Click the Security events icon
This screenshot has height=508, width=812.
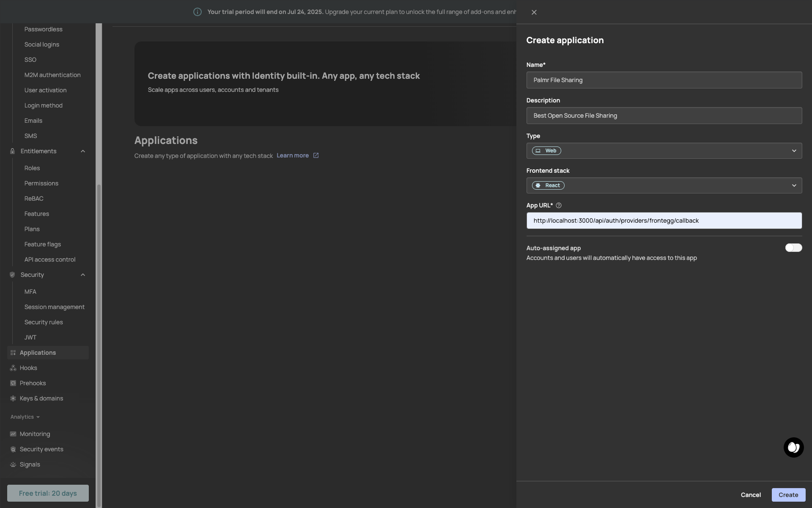13,449
